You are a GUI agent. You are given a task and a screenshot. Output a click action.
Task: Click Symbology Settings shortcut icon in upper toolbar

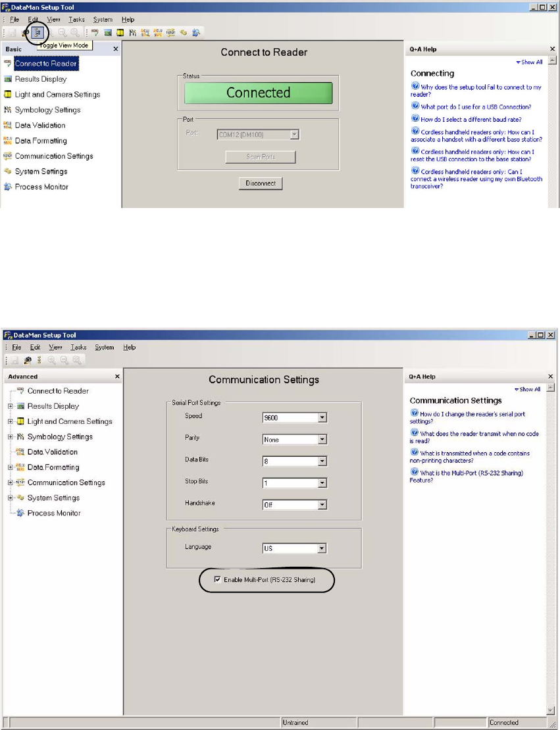(133, 33)
